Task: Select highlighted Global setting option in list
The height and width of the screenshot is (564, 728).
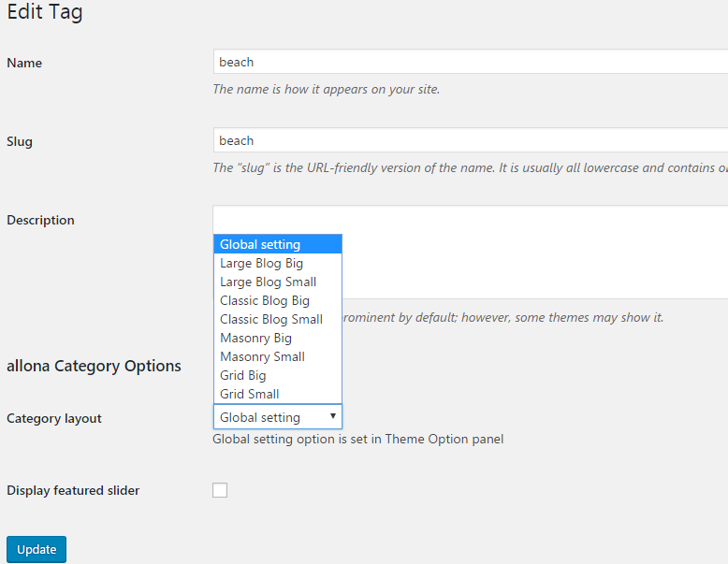Action: point(277,244)
